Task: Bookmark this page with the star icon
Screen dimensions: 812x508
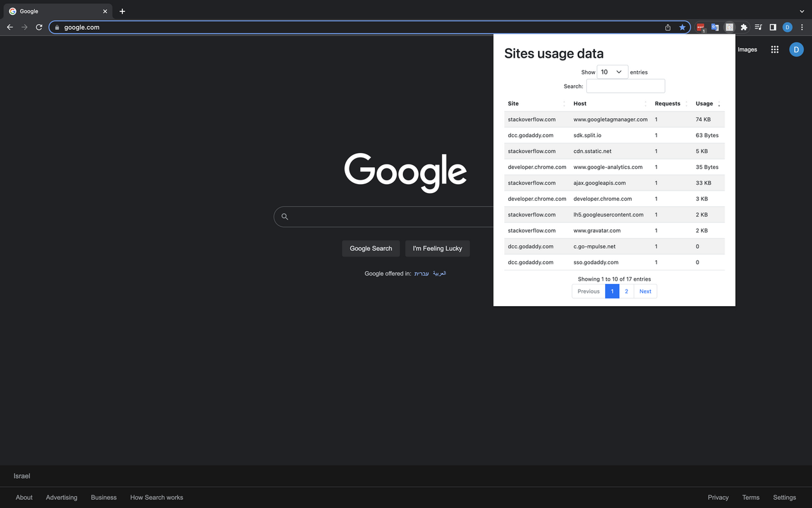Action: [x=682, y=27]
